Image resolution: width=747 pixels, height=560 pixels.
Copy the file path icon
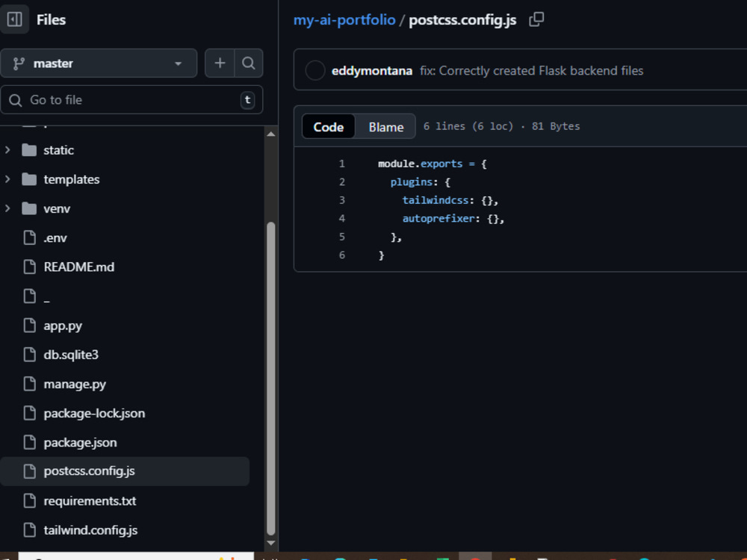(536, 19)
